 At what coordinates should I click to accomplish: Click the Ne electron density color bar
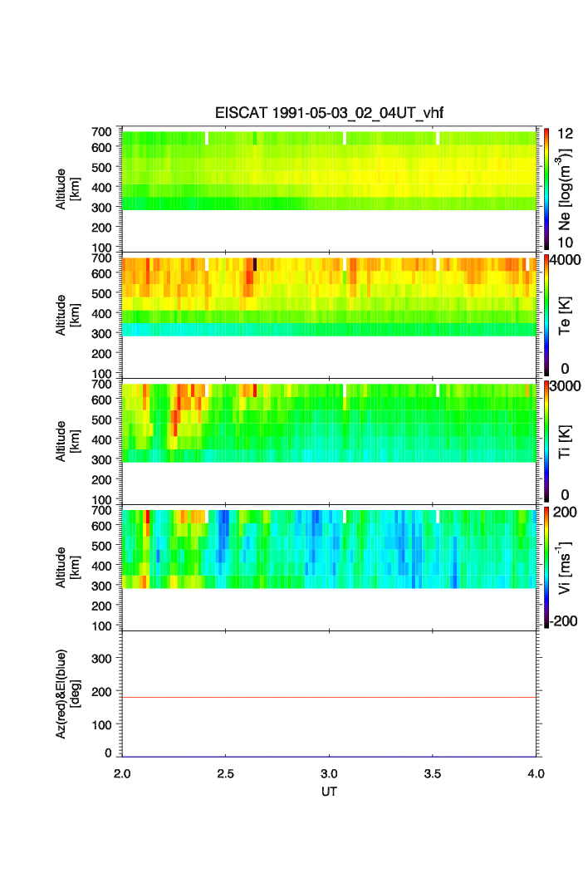tap(546, 189)
